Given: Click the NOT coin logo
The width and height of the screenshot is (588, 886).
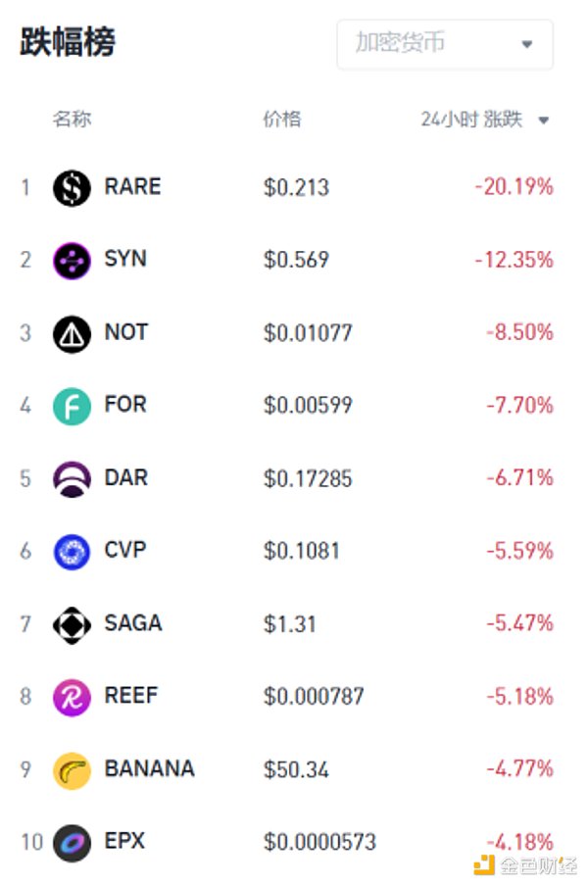Looking at the screenshot, I should [72, 333].
